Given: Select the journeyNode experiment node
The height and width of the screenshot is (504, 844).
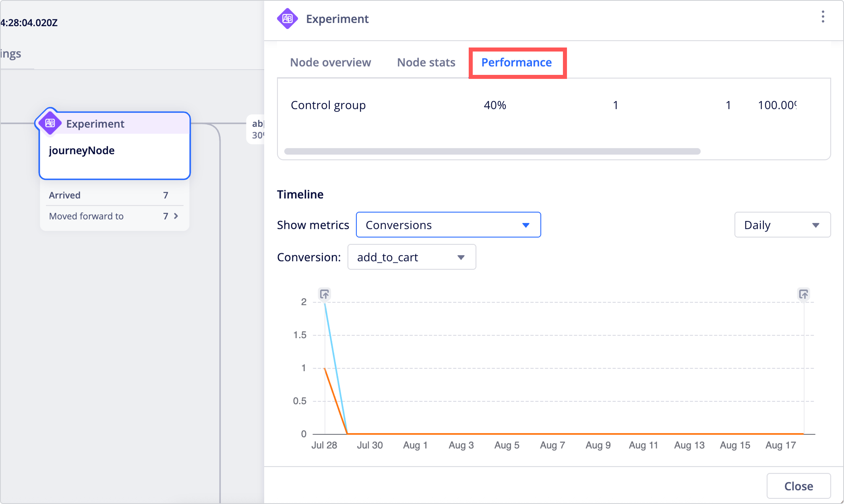Looking at the screenshot, I should (115, 146).
